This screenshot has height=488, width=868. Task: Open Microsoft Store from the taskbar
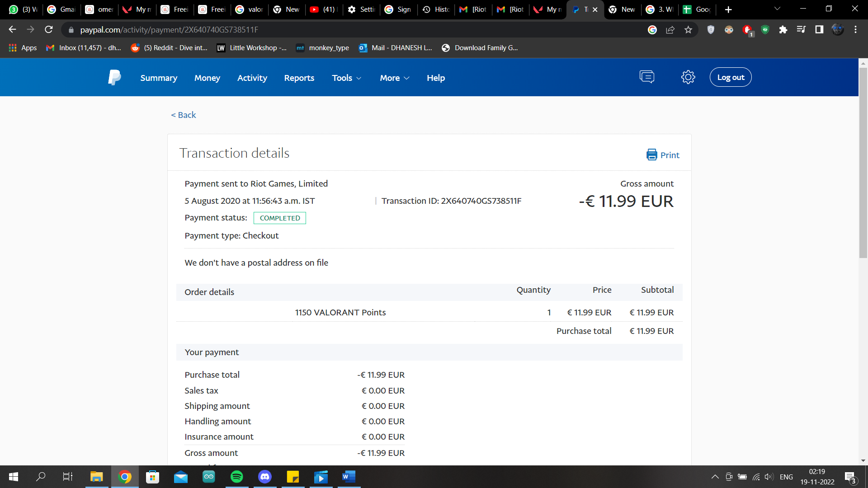click(x=152, y=477)
